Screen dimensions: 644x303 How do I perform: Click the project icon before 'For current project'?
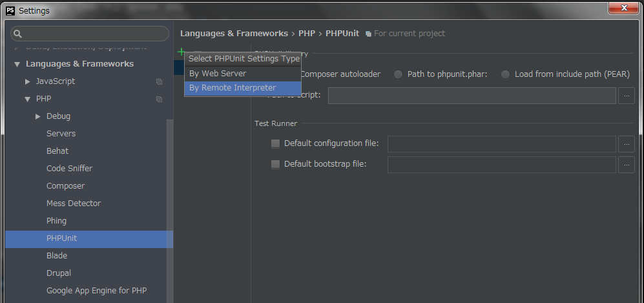tap(368, 34)
